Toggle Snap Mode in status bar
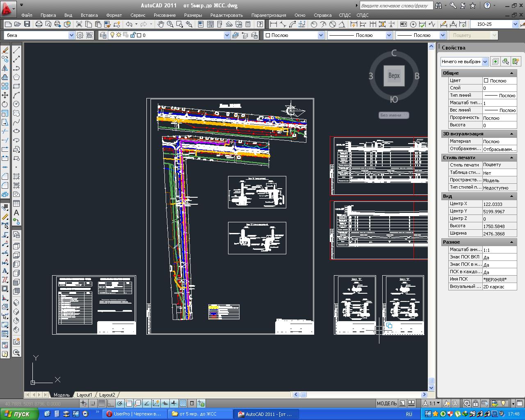The width and height of the screenshot is (525, 420). [x=93, y=403]
